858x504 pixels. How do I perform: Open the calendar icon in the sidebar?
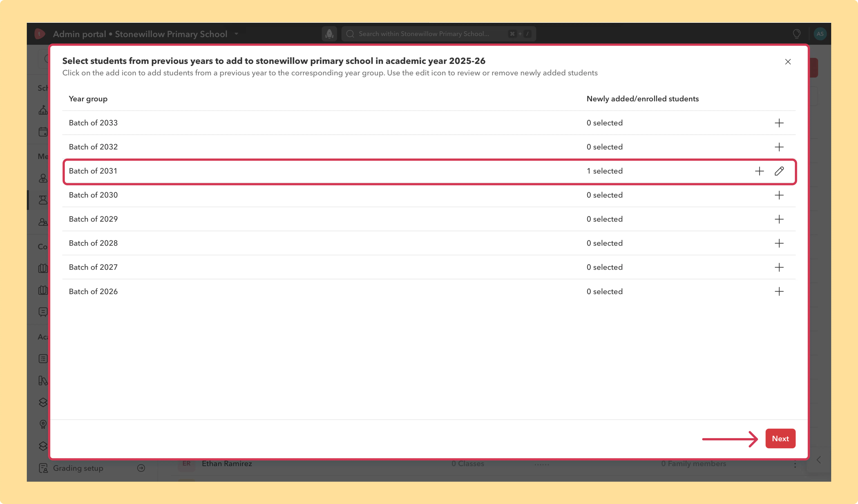[x=43, y=132]
